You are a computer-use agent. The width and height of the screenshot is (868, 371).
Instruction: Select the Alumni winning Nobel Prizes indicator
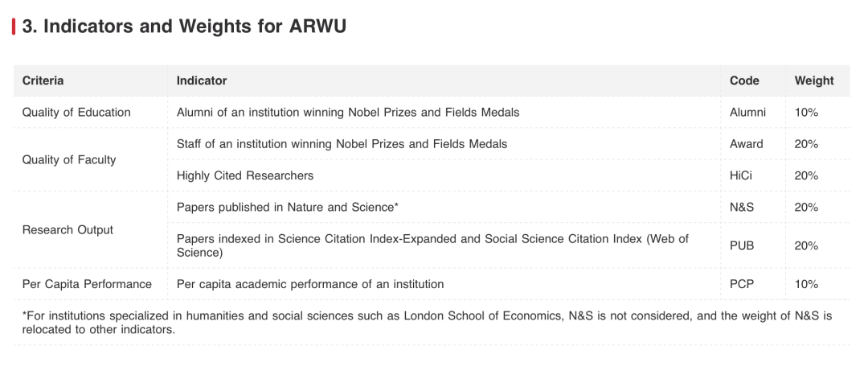(x=348, y=112)
